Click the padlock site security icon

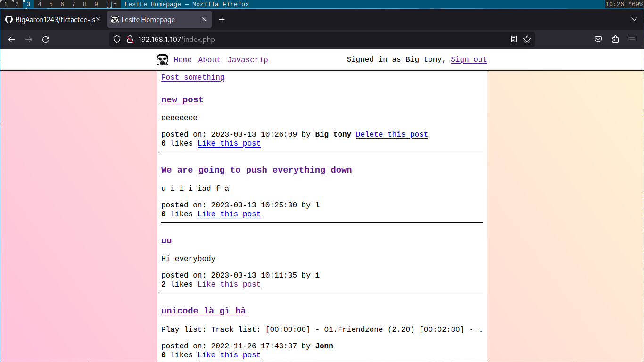(130, 40)
